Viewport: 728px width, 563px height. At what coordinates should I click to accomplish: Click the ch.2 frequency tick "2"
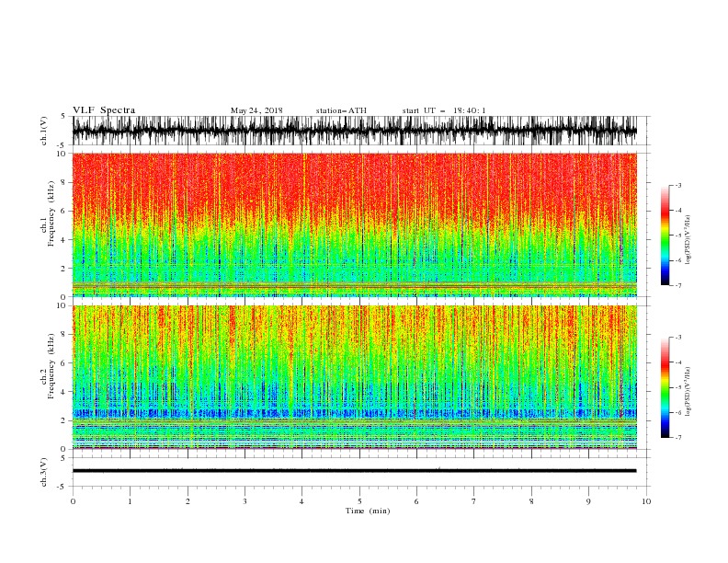pyautogui.click(x=63, y=420)
